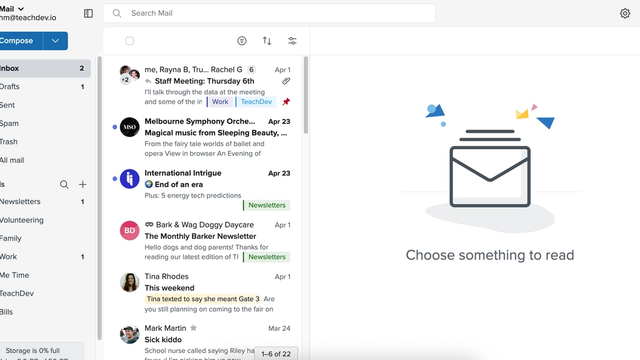
Task: Open The Monthly Barker Newsletter email
Action: (200, 236)
